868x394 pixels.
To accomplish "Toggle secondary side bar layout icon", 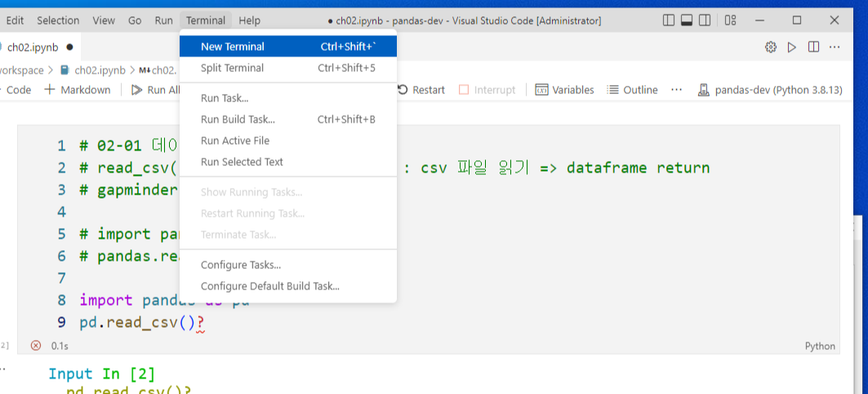I will coord(705,20).
